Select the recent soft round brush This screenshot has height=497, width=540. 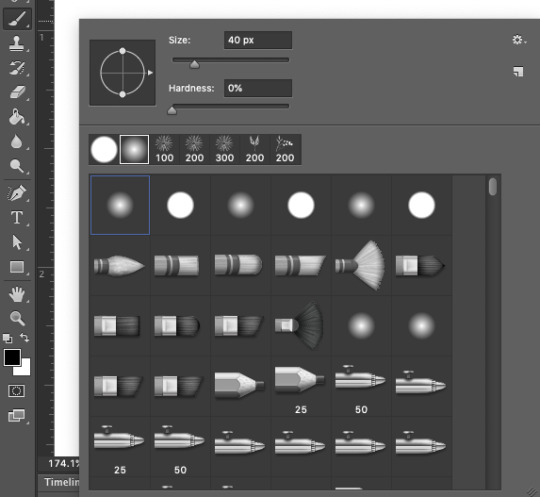tap(134, 149)
